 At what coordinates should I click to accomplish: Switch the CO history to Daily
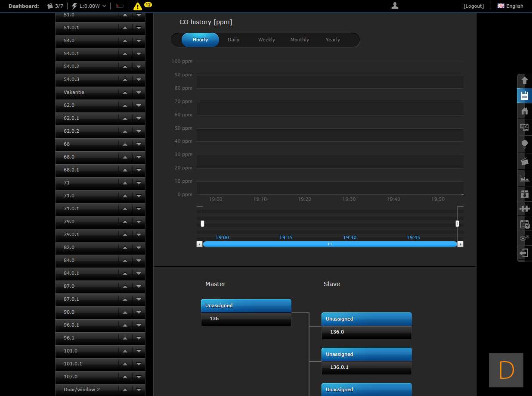233,40
